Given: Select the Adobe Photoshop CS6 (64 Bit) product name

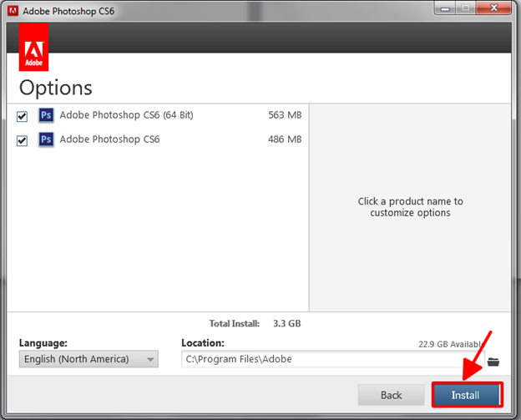Looking at the screenshot, I should (x=126, y=115).
